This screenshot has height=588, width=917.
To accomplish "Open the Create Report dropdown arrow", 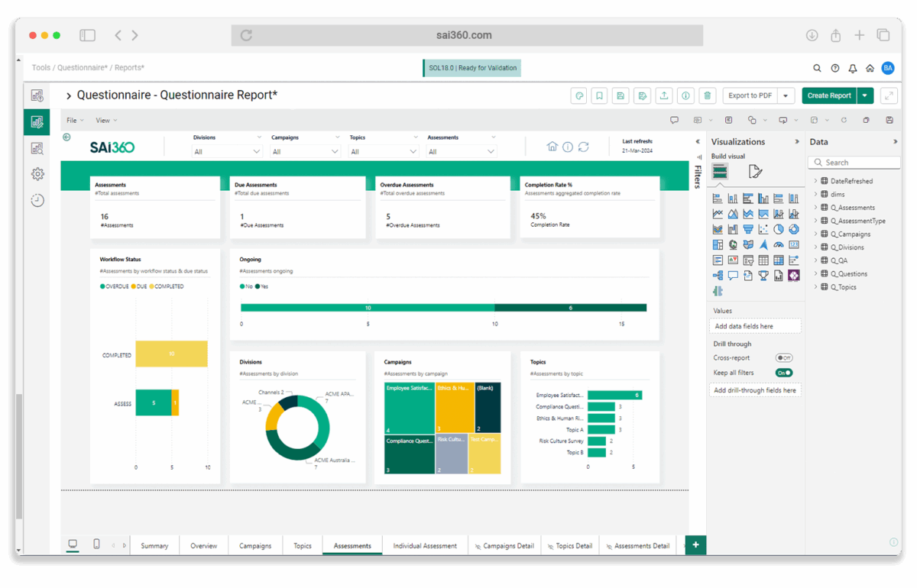I will tap(865, 95).
